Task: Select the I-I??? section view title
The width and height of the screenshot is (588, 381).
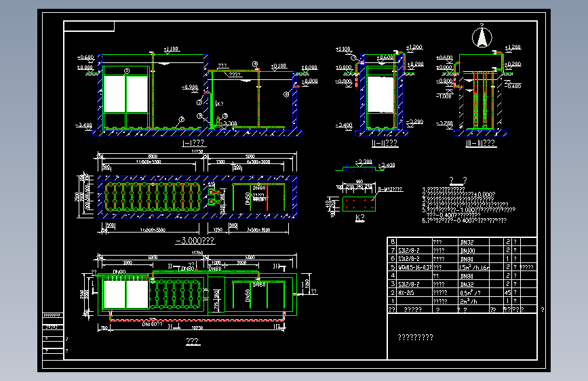Action: [193, 143]
